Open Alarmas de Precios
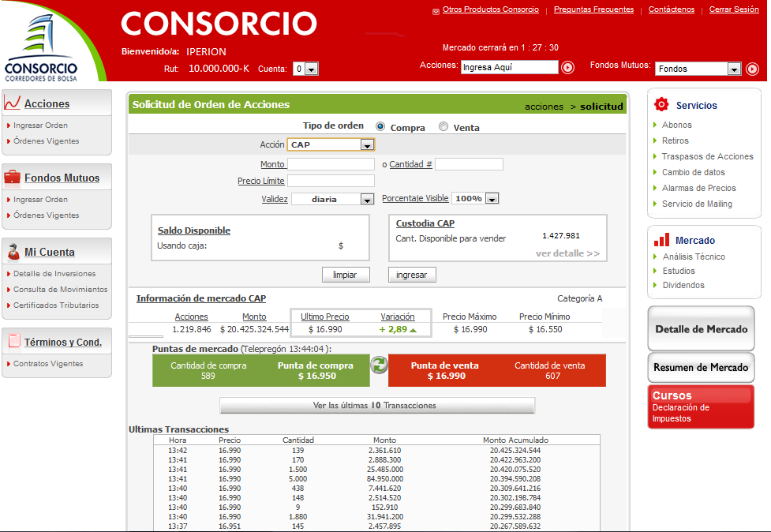 point(698,188)
